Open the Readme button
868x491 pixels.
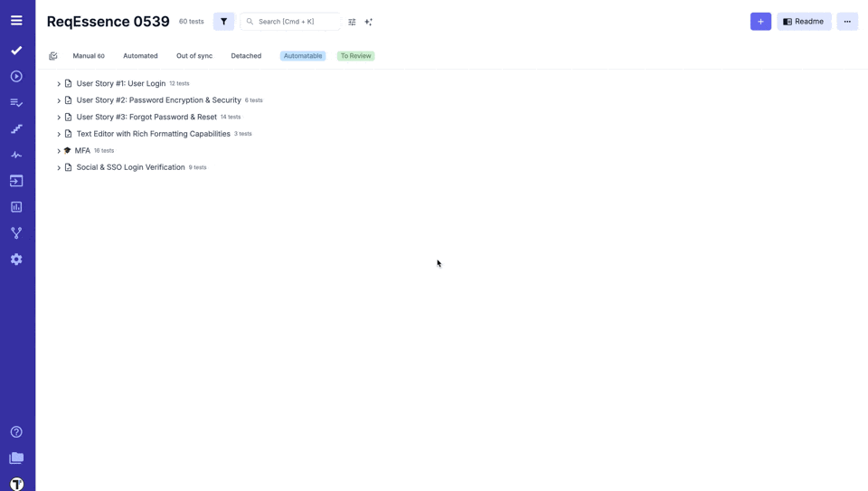[x=803, y=22]
